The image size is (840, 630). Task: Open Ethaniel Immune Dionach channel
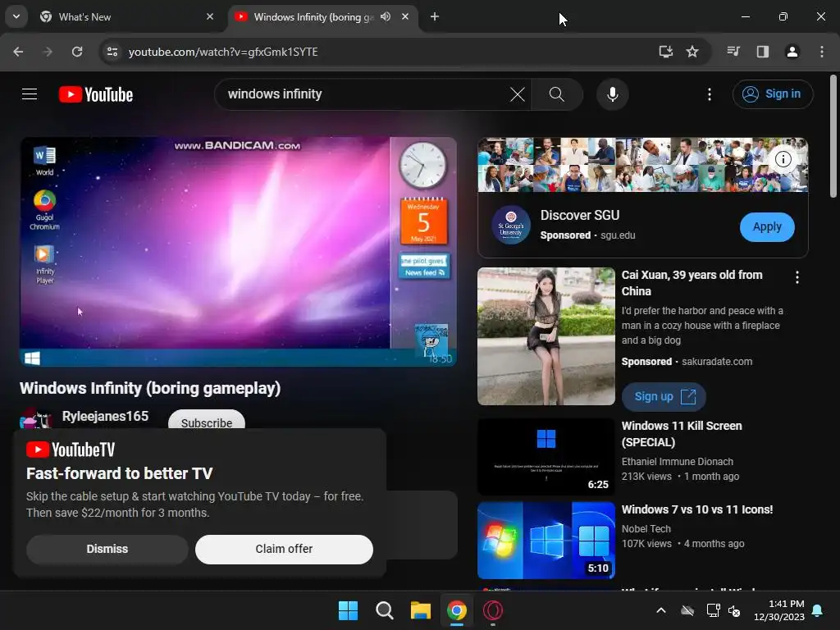coord(677,462)
